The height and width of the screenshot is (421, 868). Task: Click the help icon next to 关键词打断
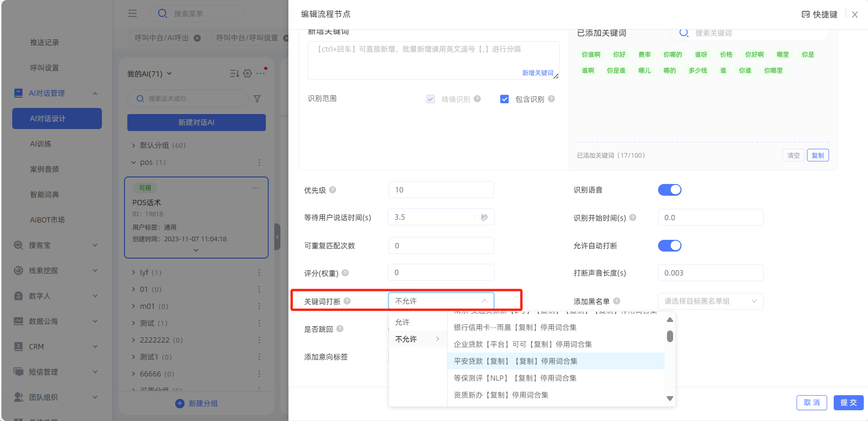pos(347,301)
